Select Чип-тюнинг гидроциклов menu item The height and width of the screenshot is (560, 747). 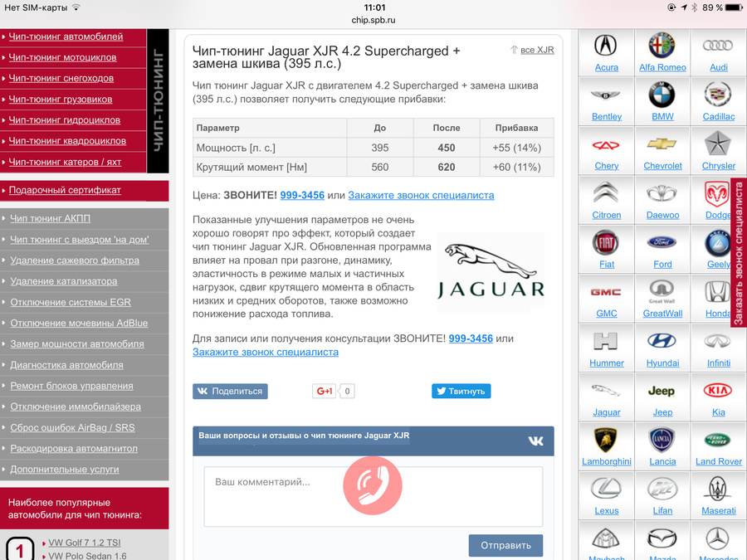64,120
